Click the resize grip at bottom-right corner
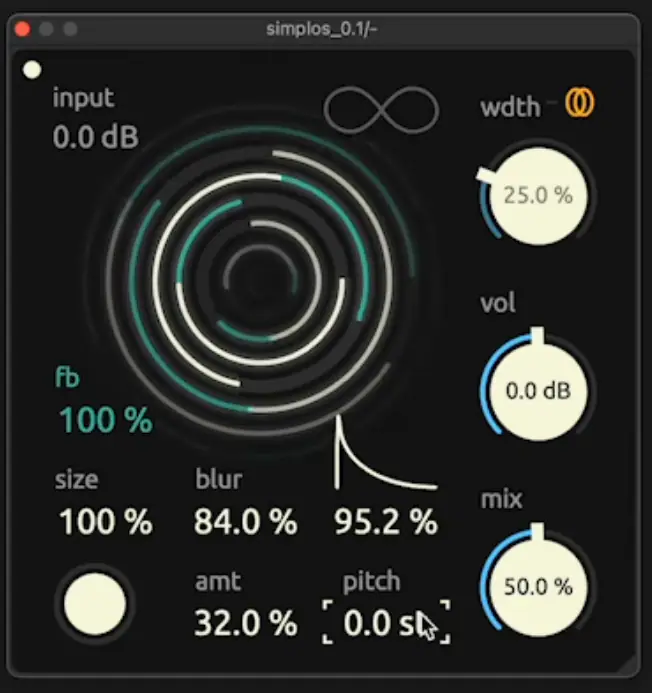This screenshot has width=652, height=693. (x=626, y=666)
